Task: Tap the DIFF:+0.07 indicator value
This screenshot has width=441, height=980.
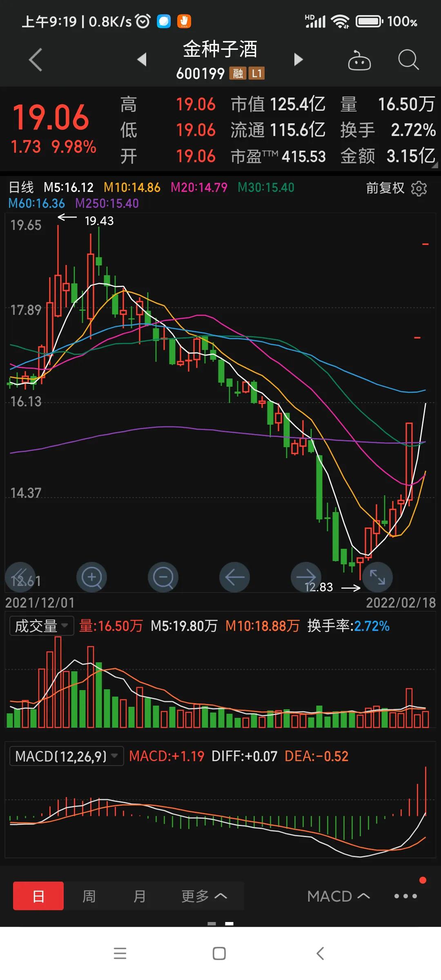Action: pyautogui.click(x=244, y=756)
